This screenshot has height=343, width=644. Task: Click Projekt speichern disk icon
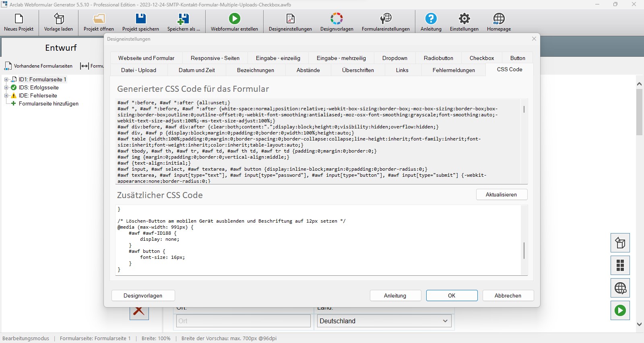(140, 19)
